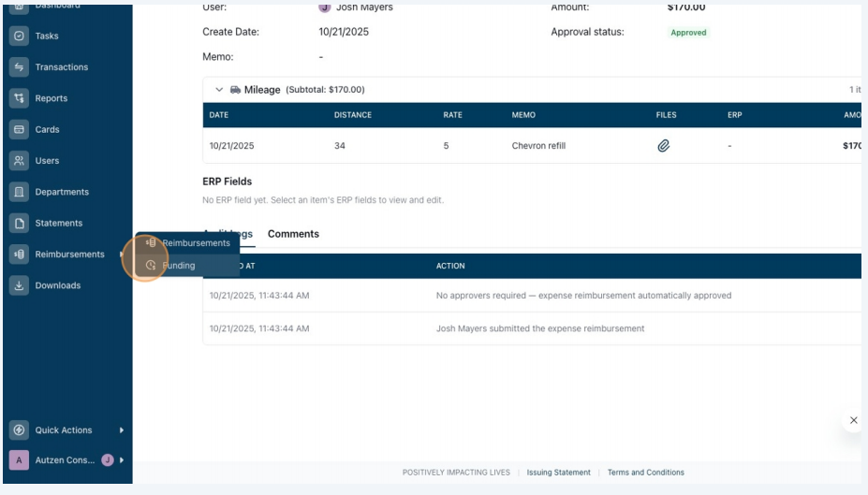Click the Quick Actions lightning icon
Screen dimensions: 868x495
click(x=19, y=430)
